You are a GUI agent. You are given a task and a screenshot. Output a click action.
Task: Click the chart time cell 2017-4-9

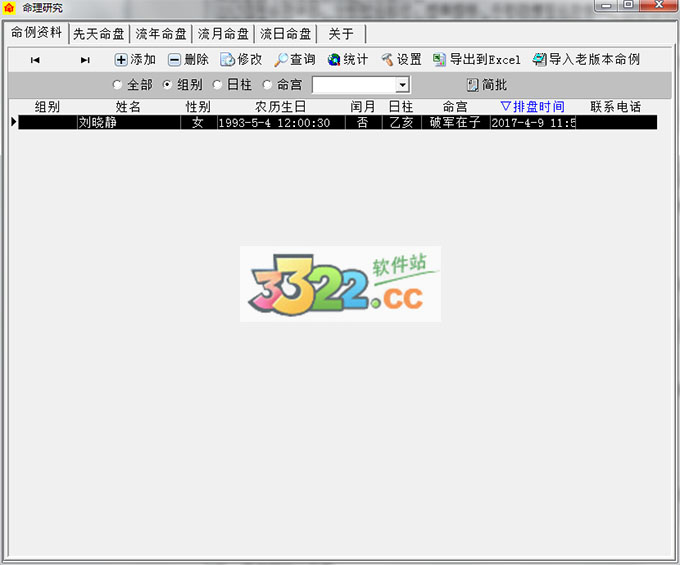pyautogui.click(x=533, y=122)
